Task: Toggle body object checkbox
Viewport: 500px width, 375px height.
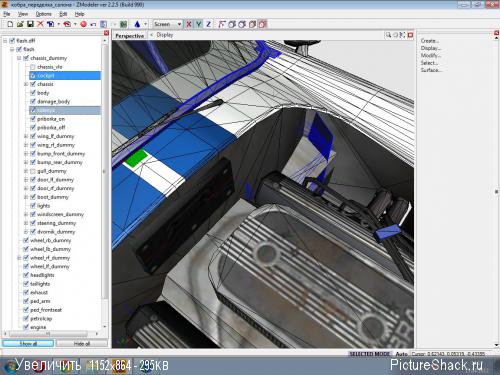Action: pos(33,93)
